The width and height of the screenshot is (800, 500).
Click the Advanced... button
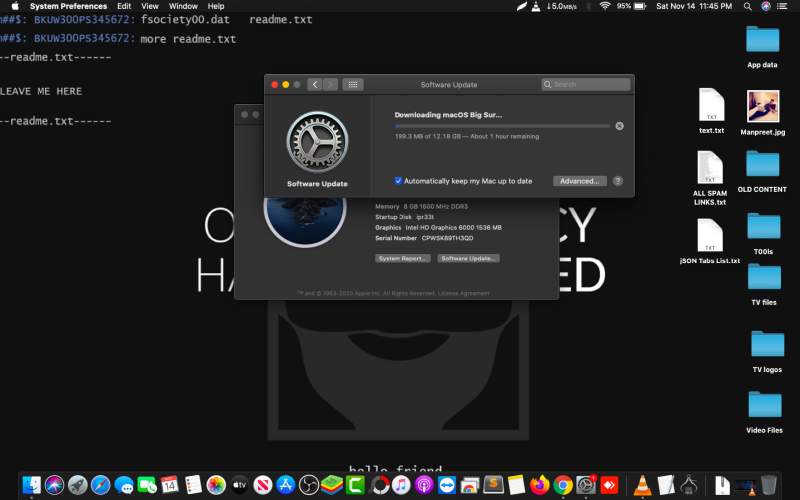click(580, 181)
